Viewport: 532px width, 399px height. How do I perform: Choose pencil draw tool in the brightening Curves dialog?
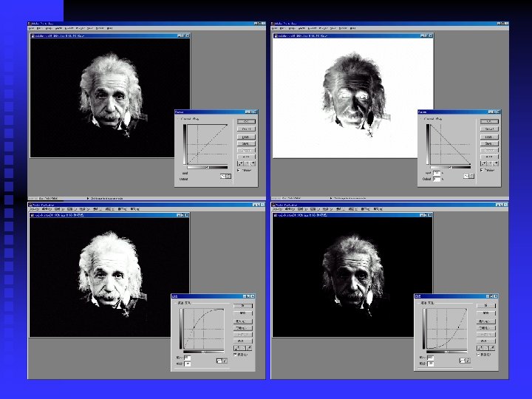tap(225, 361)
